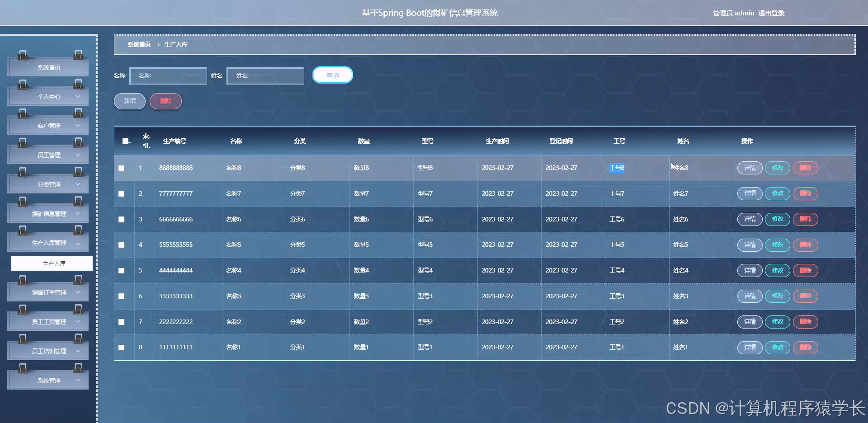The height and width of the screenshot is (423, 868).
Task: Open 详情 for row 名称4
Action: (750, 271)
